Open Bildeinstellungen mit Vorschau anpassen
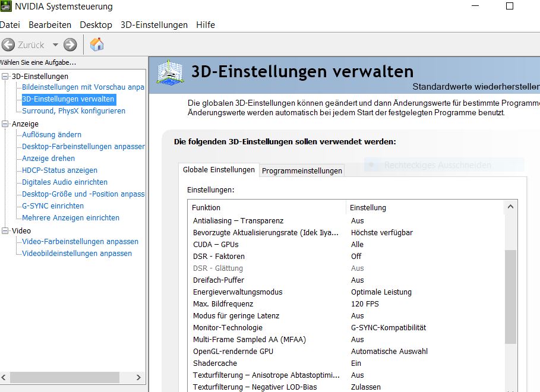The width and height of the screenshot is (540, 392). click(x=83, y=87)
